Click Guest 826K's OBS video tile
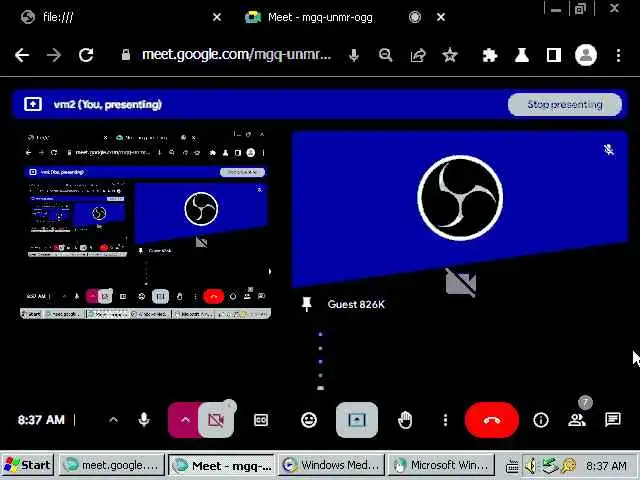The width and height of the screenshot is (640, 480). tap(460, 208)
